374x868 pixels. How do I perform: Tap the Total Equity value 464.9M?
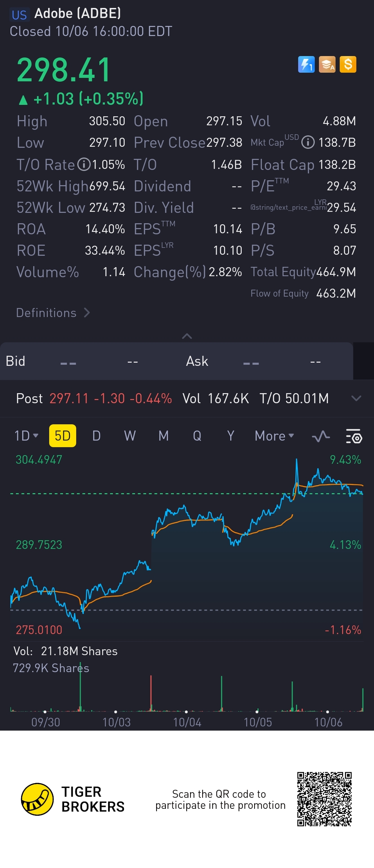click(x=336, y=272)
